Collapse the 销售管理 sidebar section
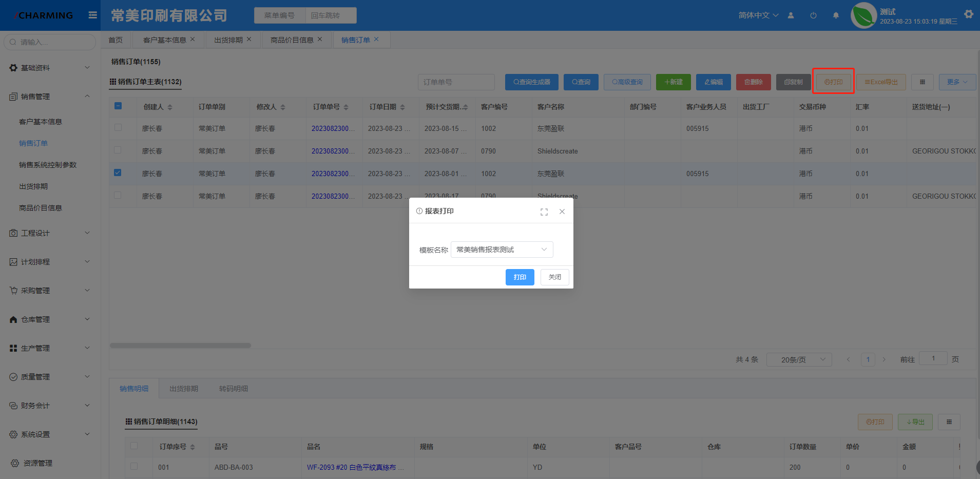 [x=50, y=97]
